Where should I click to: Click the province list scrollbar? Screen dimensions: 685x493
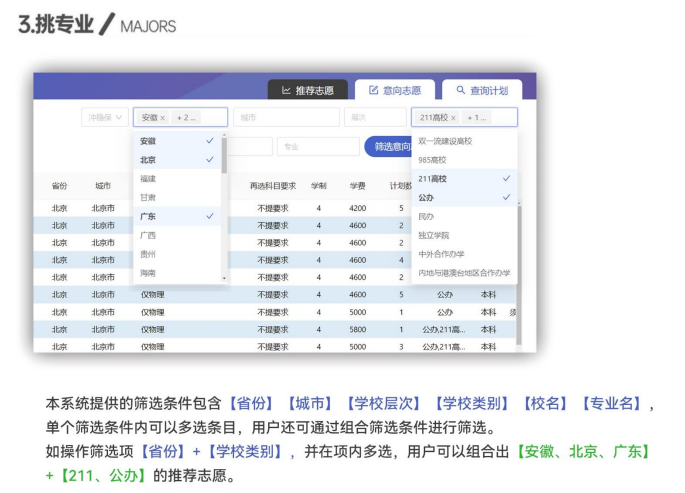pyautogui.click(x=224, y=160)
